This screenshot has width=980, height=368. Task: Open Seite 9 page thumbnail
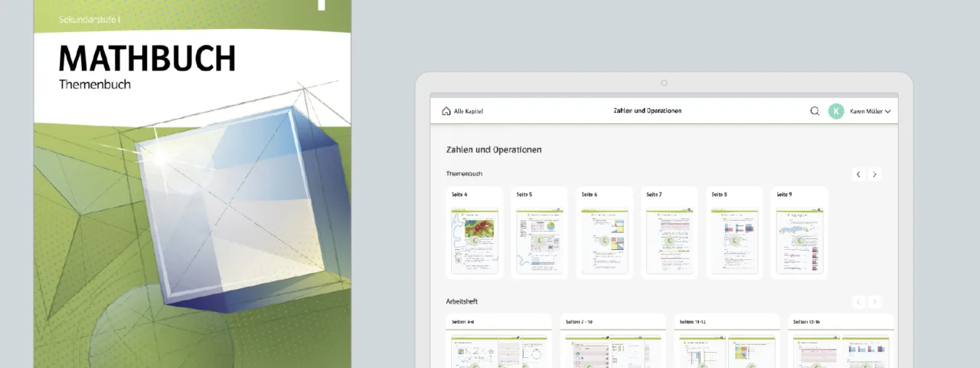click(x=799, y=234)
